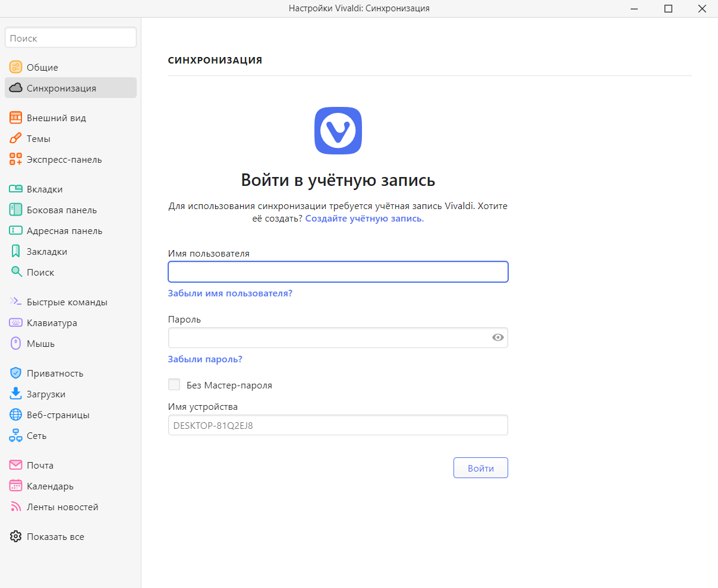The image size is (718, 588).
Task: Open the Создайте учётную запись link
Action: point(364,219)
